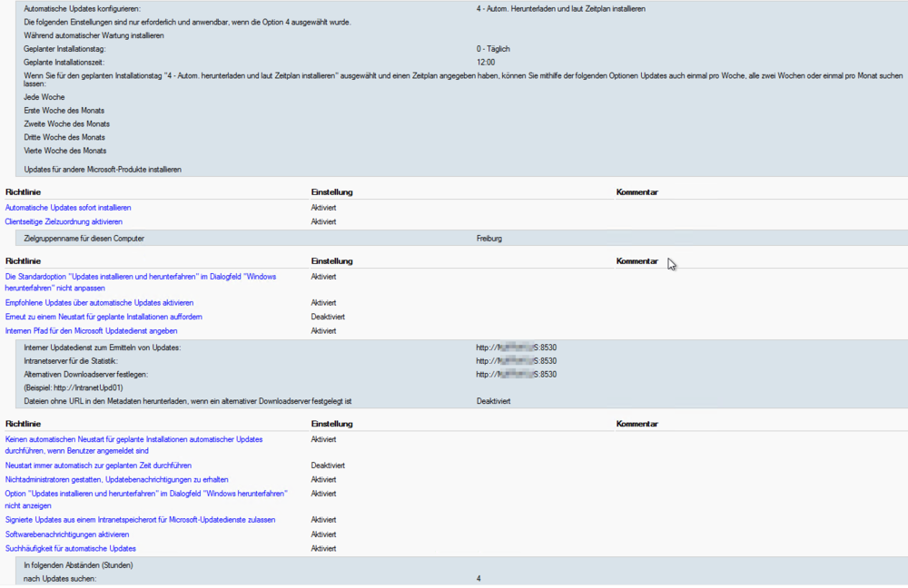Click 'Internen Pfad für den Microsoft Updatedienst angeben'
This screenshot has height=588, width=908.
click(91, 331)
